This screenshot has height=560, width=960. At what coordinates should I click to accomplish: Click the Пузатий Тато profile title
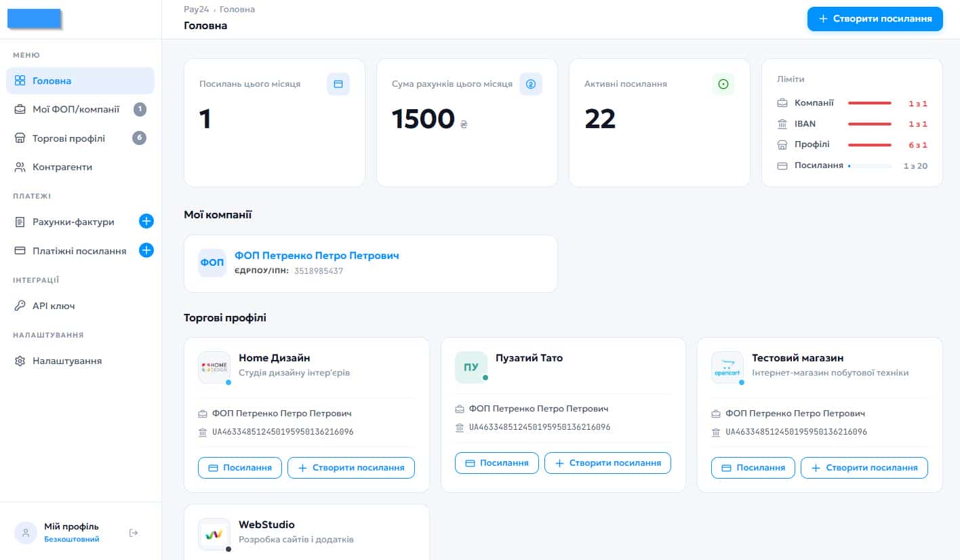pos(529,358)
